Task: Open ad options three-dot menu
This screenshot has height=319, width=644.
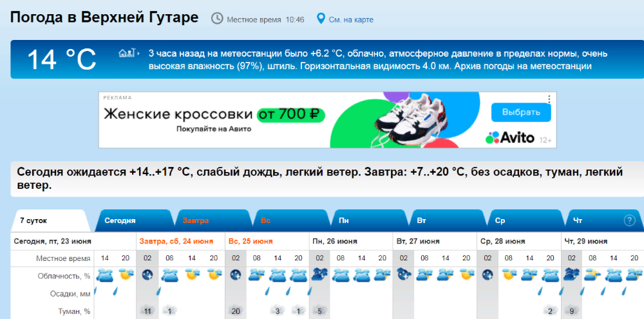Action: (x=549, y=99)
